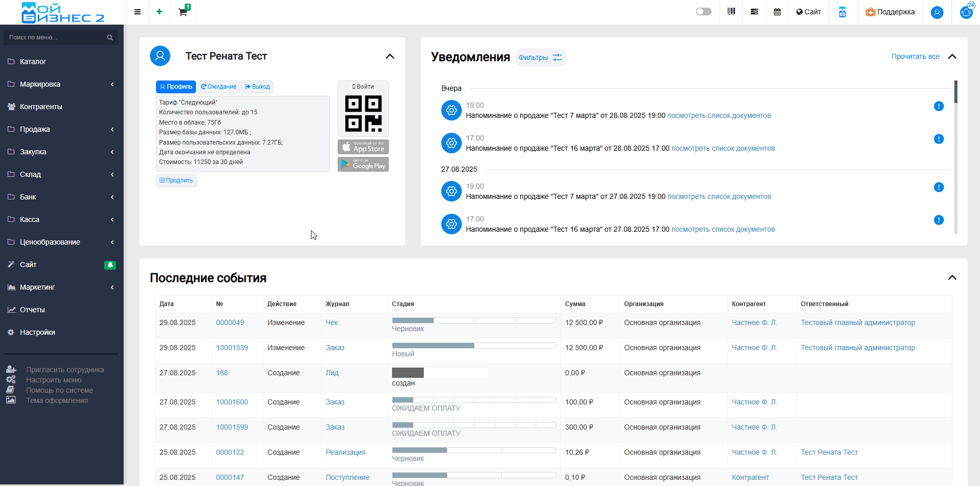The height and width of the screenshot is (486, 980).
Task: Click the barcode scanner icon in top bar
Action: 731,12
